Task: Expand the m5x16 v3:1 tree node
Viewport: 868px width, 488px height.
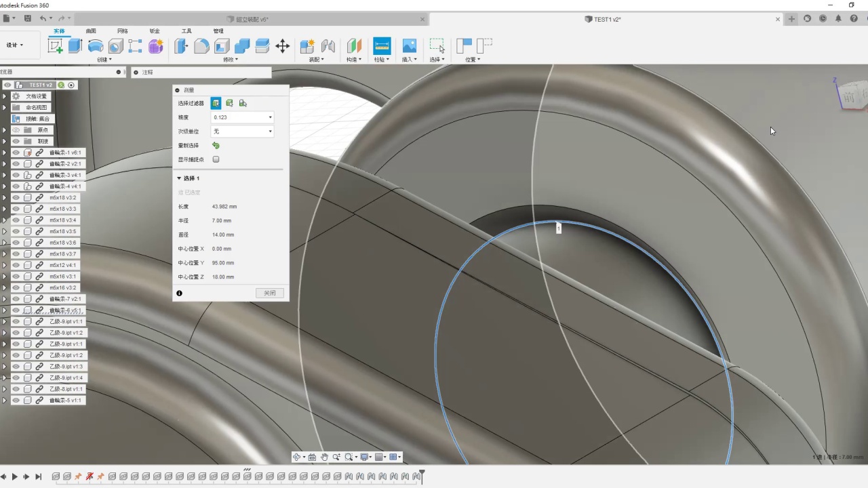Action: coord(5,277)
